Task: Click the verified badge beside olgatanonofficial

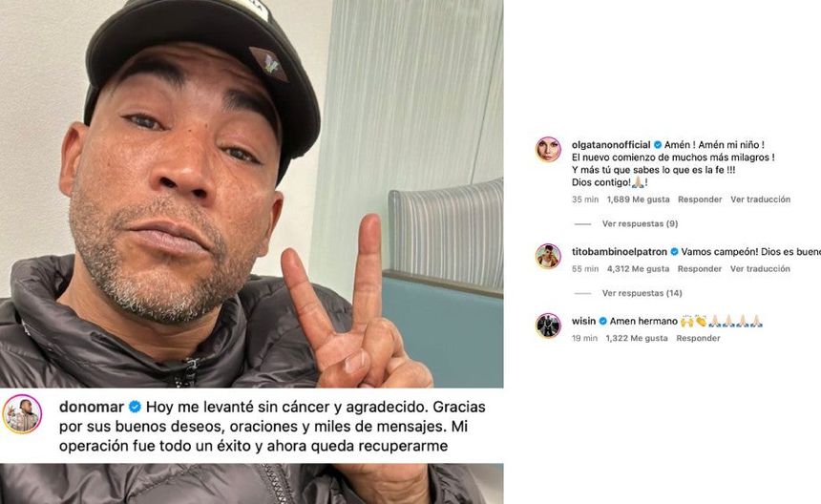Action: [658, 145]
